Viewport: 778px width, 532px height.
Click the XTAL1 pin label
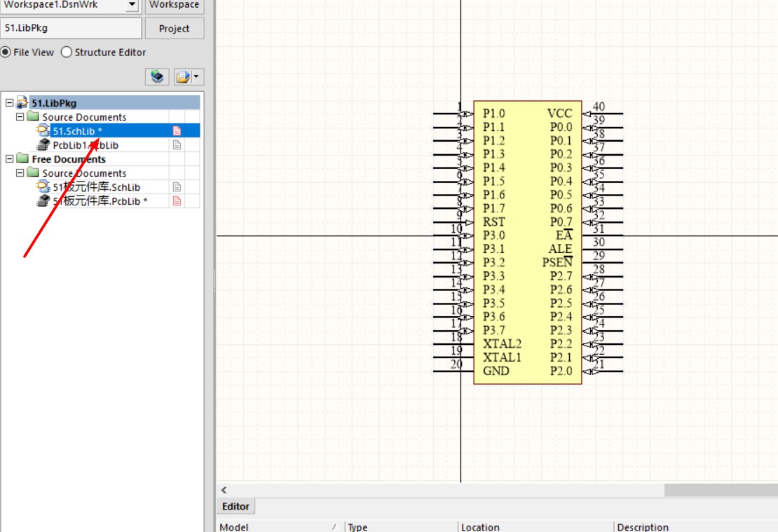502,357
